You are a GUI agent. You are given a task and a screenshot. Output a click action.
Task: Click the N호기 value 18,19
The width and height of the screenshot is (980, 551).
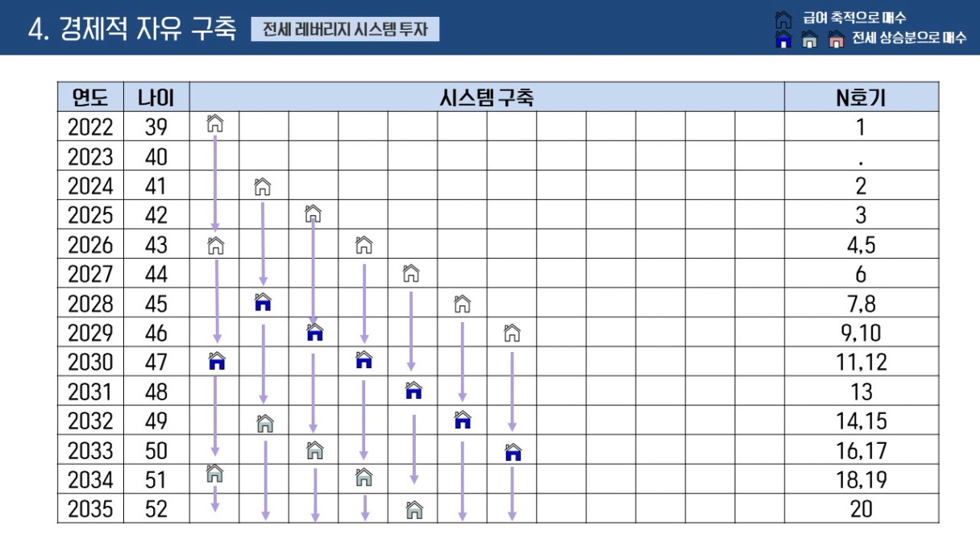coord(862,480)
